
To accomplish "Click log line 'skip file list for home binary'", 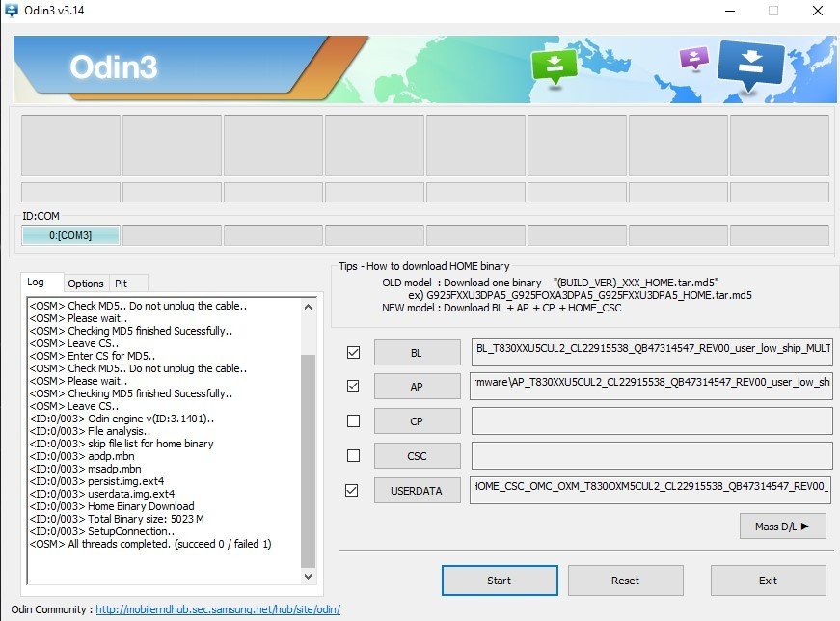I will tap(122, 444).
